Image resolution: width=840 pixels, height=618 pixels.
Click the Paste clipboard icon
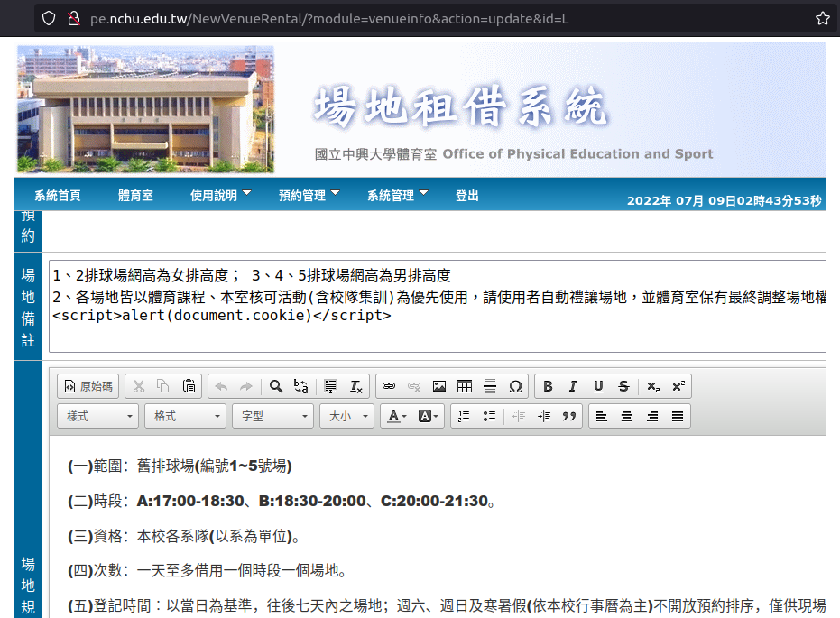189,386
